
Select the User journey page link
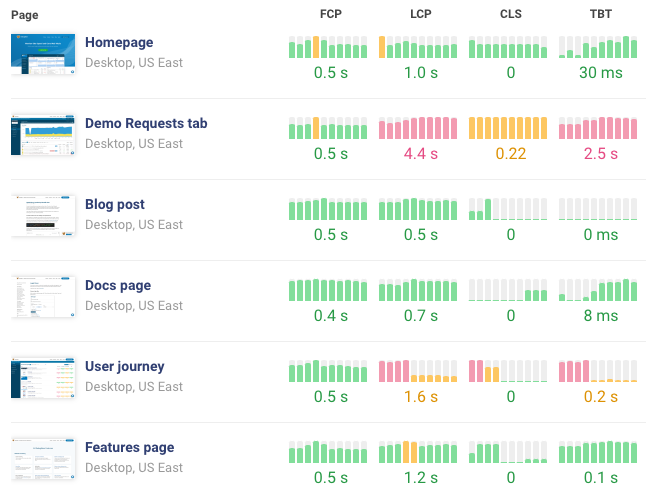pyautogui.click(x=125, y=367)
